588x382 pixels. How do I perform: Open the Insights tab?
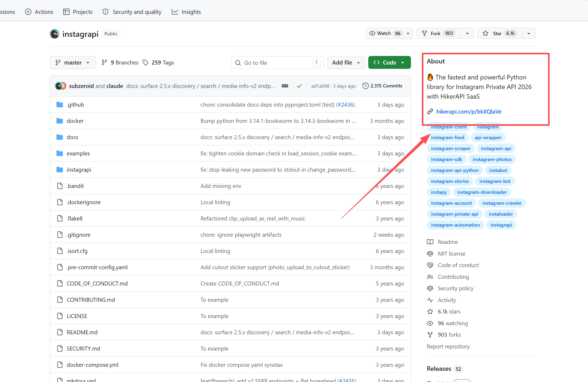[x=186, y=12]
